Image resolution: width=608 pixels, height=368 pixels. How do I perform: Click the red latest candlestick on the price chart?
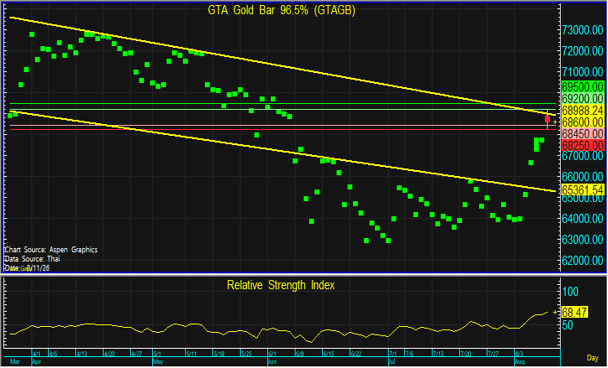(x=548, y=119)
